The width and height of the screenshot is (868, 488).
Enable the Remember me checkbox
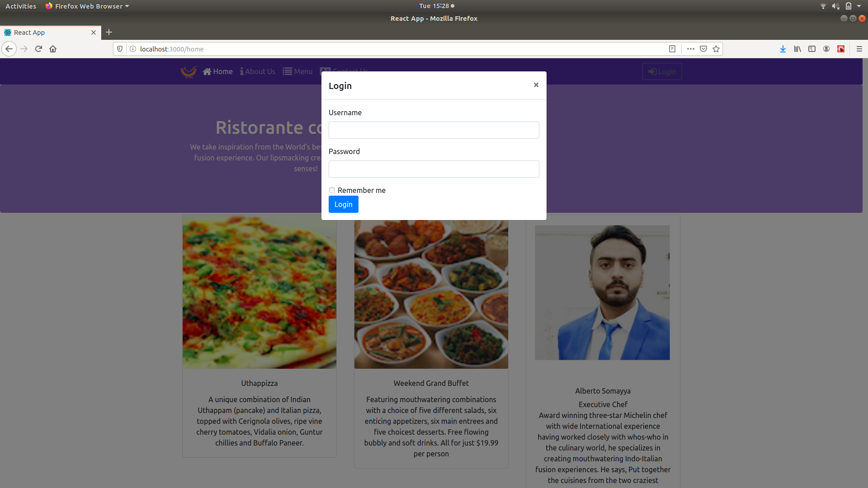(x=332, y=190)
